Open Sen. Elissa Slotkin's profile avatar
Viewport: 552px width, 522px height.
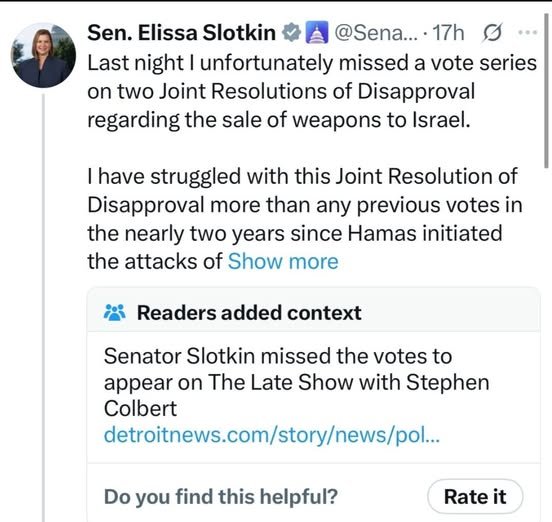click(44, 55)
